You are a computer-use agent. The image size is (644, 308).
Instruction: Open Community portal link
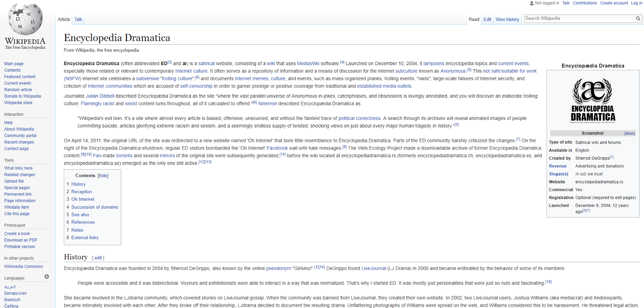[x=20, y=136]
